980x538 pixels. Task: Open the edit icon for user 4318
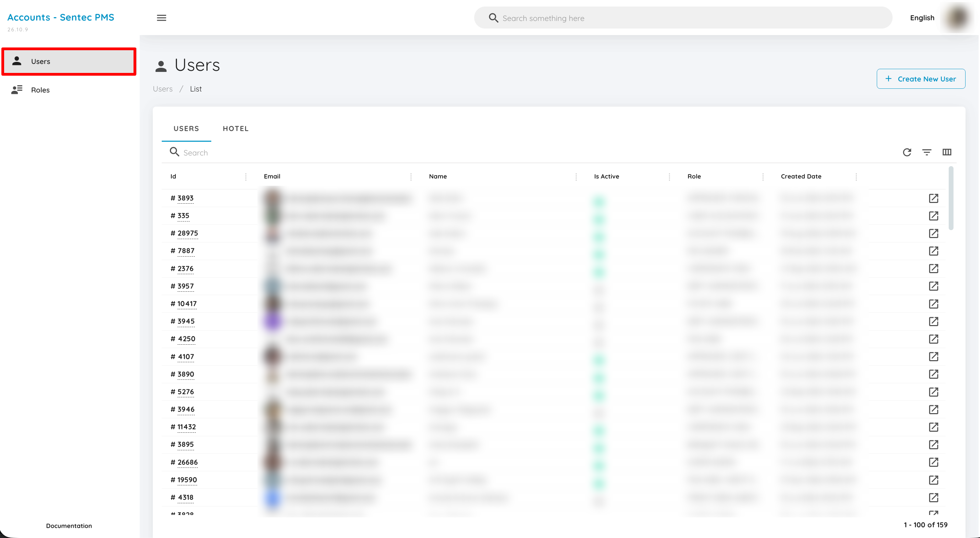[934, 497]
